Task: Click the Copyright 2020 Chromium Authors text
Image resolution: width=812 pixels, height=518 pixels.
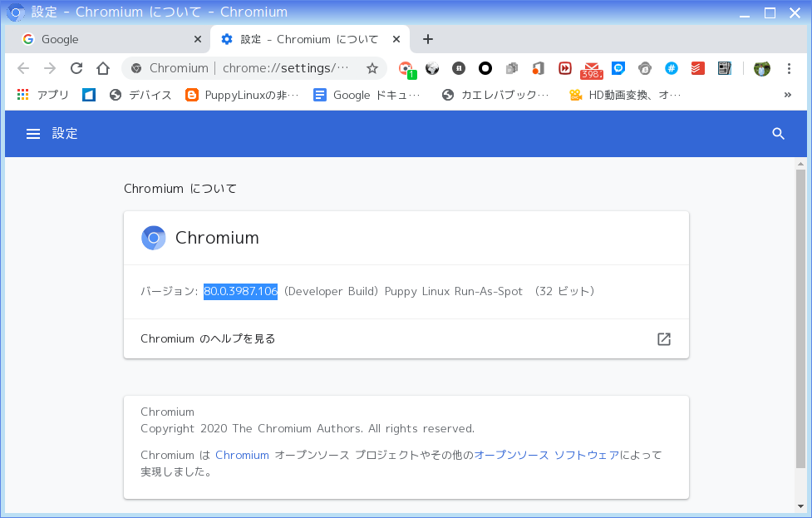Action: (x=308, y=428)
